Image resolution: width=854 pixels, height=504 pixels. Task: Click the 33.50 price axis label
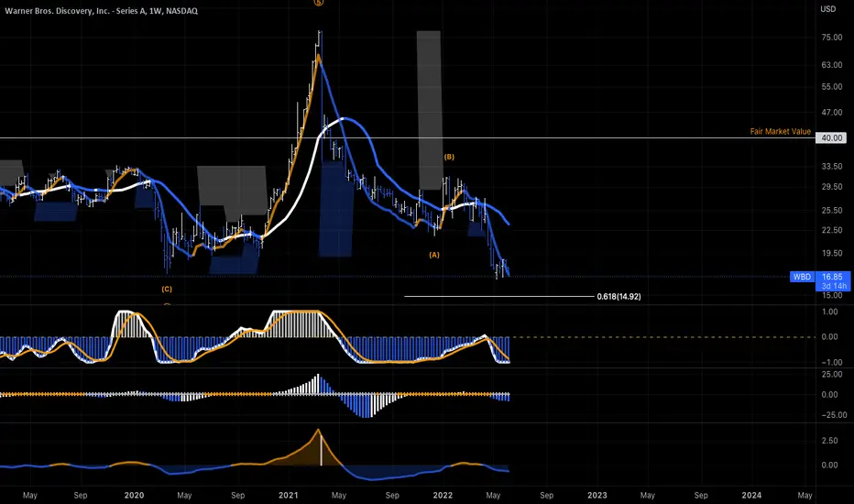point(832,166)
